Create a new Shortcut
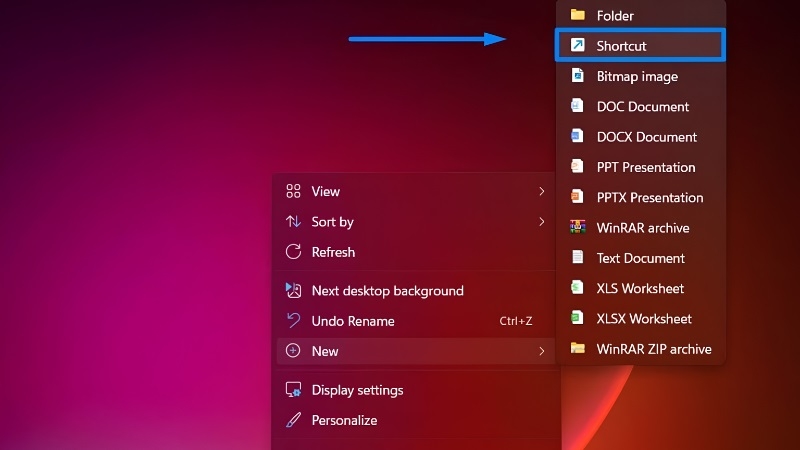 click(x=640, y=45)
